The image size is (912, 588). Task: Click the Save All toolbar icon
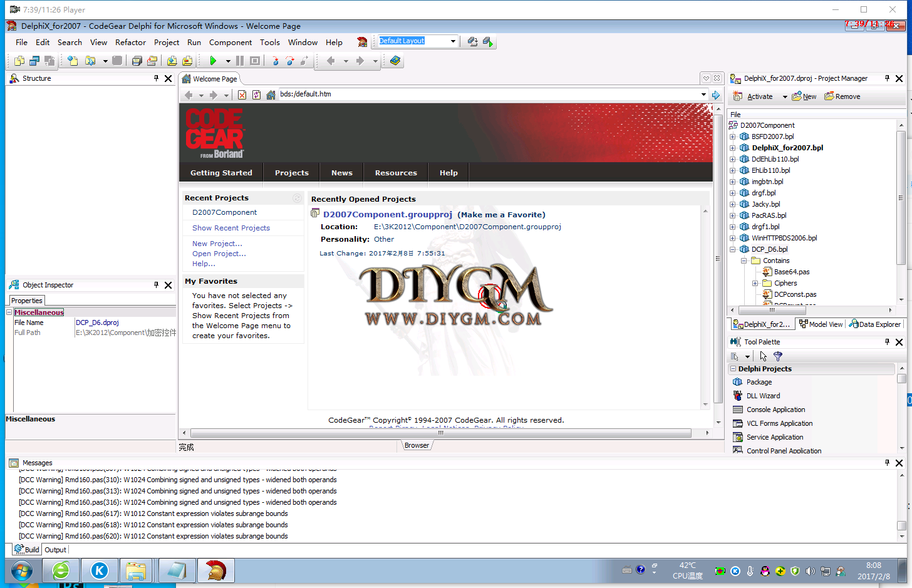point(137,61)
